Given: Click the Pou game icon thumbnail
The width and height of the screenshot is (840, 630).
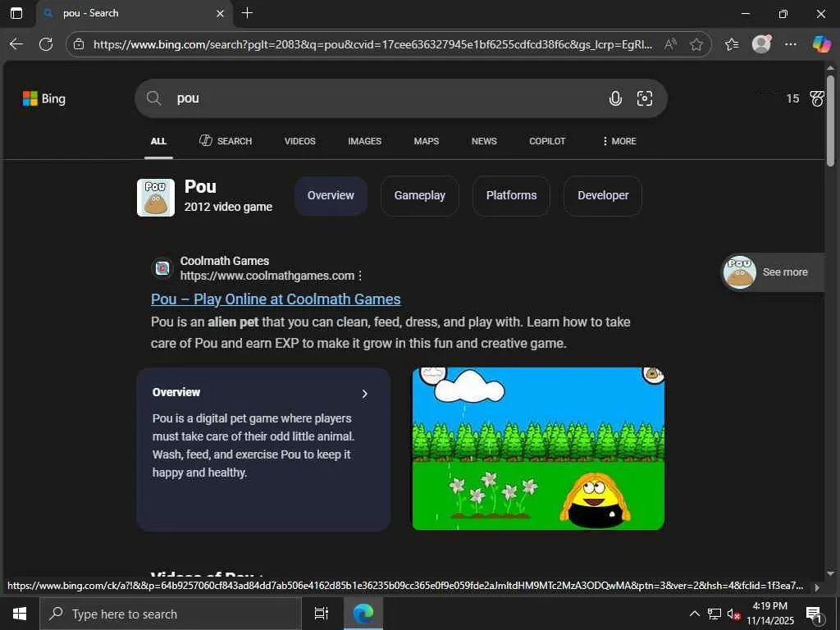Looking at the screenshot, I should coord(156,198).
